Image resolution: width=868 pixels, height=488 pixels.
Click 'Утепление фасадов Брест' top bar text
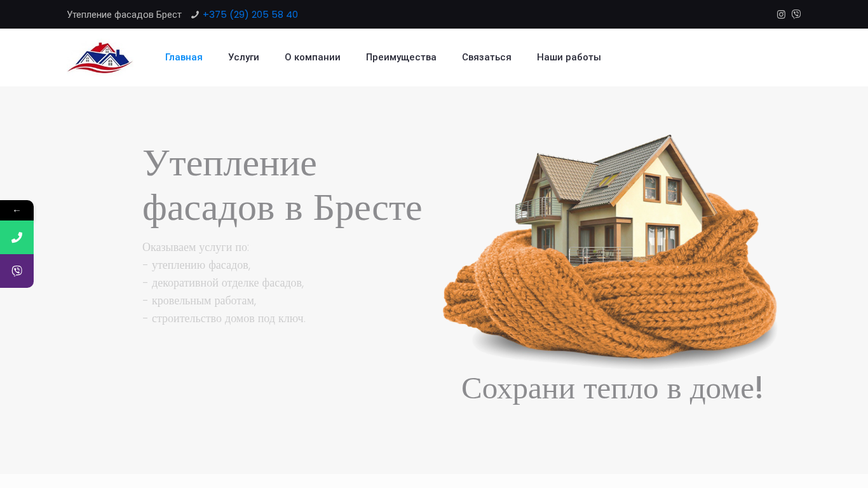pyautogui.click(x=124, y=15)
